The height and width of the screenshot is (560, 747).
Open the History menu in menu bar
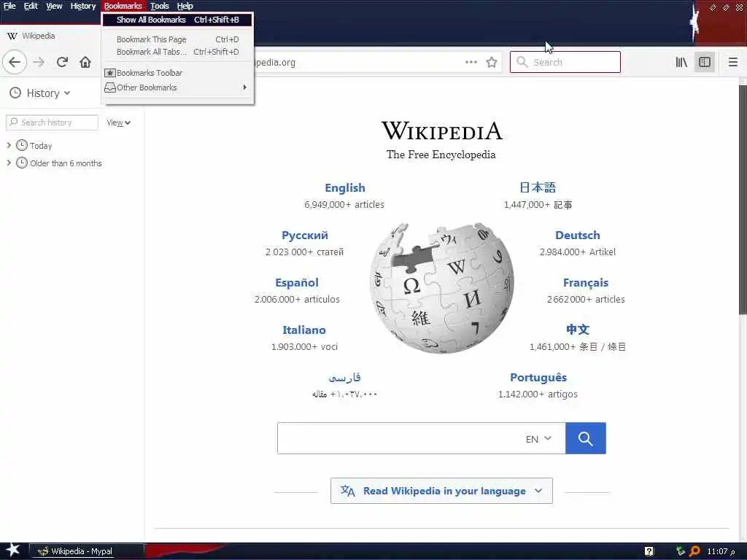tap(83, 6)
